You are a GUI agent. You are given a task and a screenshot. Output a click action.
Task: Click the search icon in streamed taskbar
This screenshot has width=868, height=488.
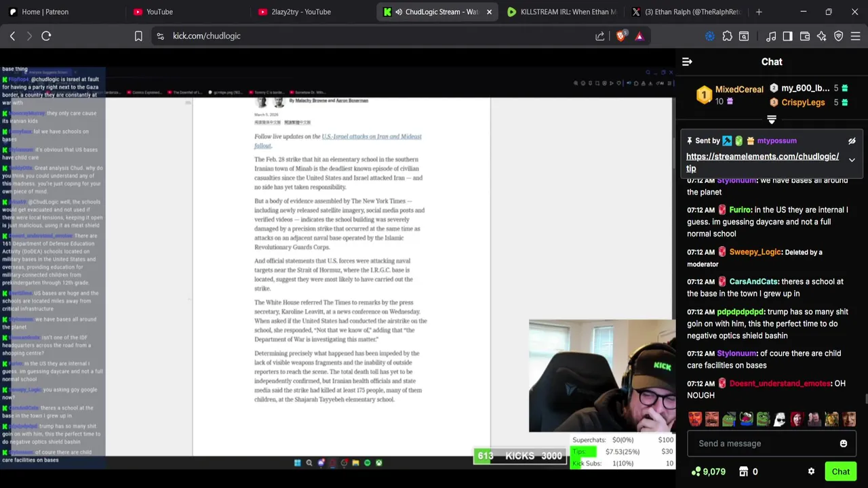click(x=309, y=463)
